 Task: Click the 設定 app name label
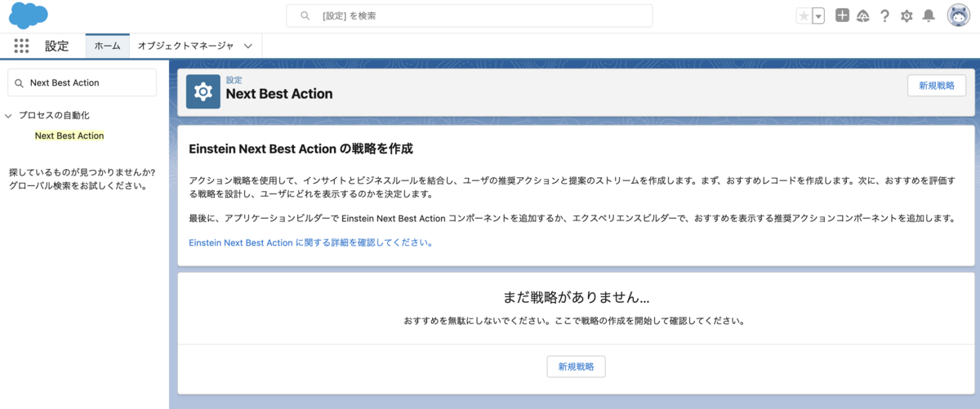[57, 46]
